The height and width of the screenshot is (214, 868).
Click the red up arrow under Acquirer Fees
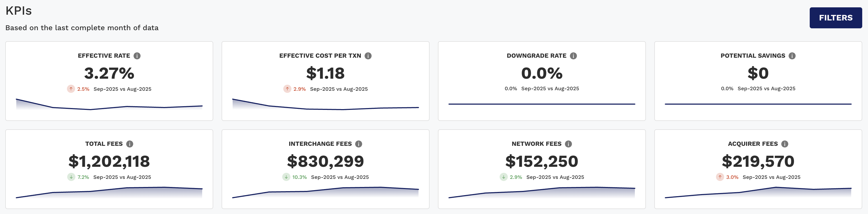point(720,177)
